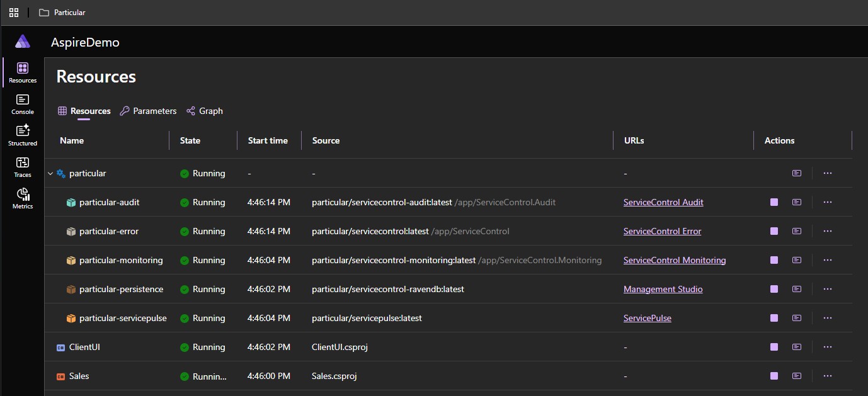View console logs for particular-monitoring

tap(797, 260)
